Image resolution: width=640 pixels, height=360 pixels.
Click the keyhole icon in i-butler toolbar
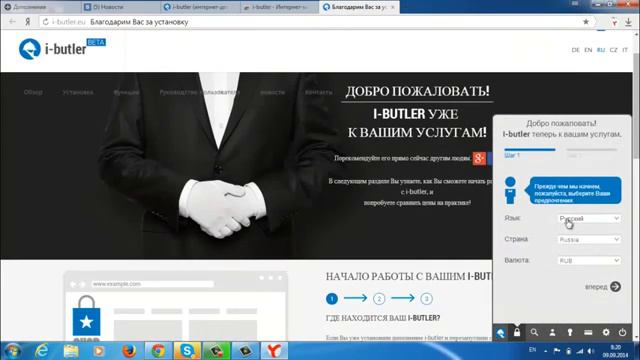pos(570,333)
